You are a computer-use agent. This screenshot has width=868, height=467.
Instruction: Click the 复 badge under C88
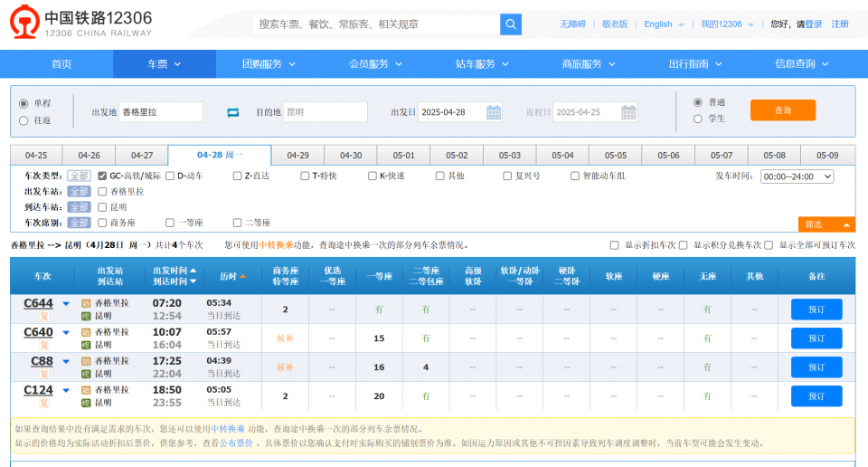[44, 374]
